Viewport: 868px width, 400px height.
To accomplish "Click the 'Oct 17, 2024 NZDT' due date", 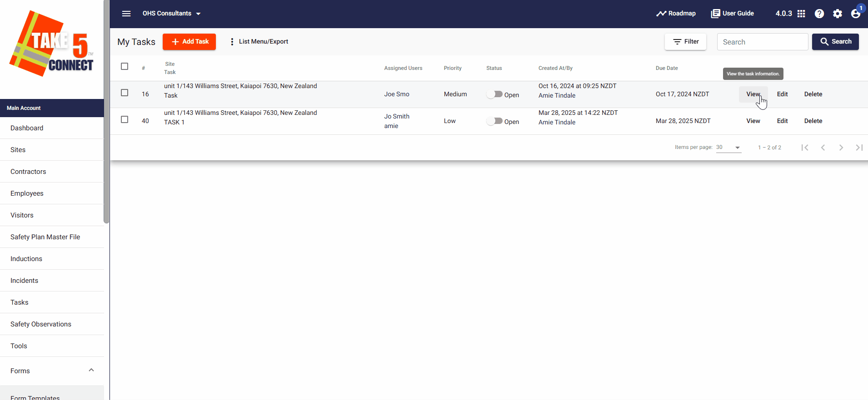I will pos(682,94).
